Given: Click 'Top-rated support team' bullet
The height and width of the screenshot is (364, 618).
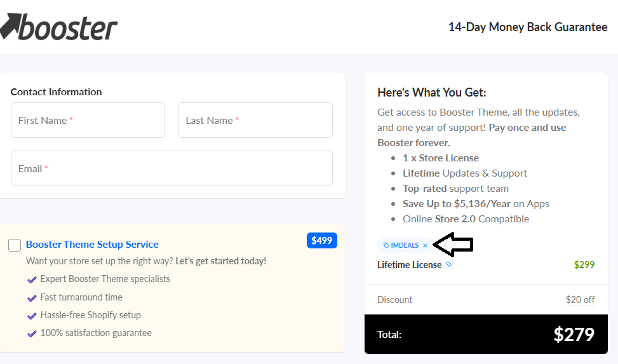Looking at the screenshot, I should [x=455, y=189].
